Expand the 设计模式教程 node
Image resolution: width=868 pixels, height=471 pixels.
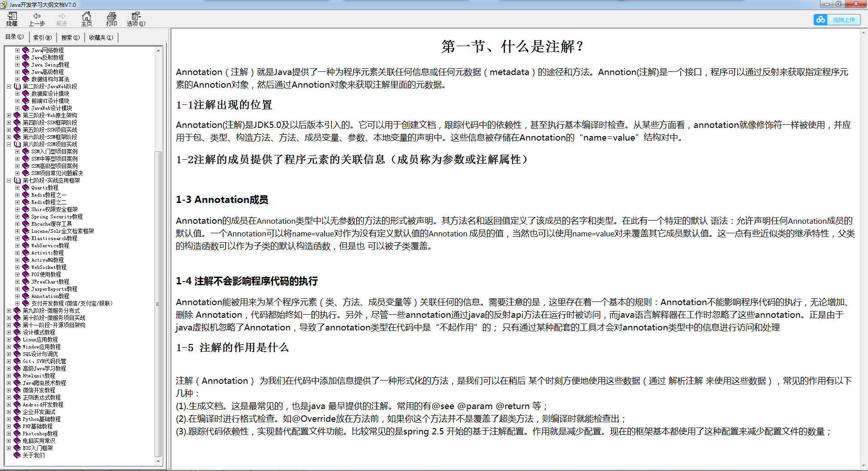point(9,332)
